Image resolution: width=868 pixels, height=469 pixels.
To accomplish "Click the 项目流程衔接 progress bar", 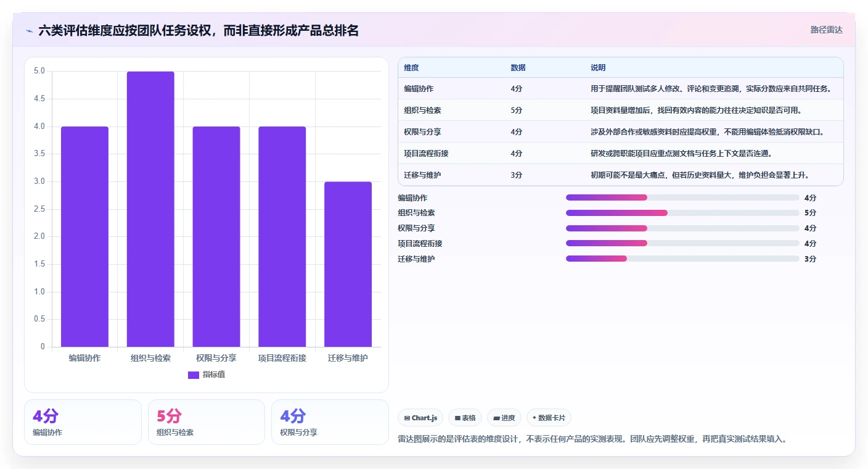I will (x=682, y=243).
